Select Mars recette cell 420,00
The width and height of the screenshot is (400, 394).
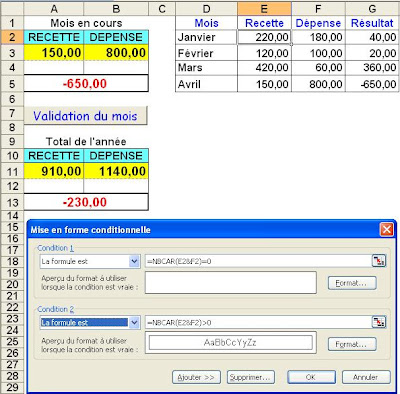[264, 68]
